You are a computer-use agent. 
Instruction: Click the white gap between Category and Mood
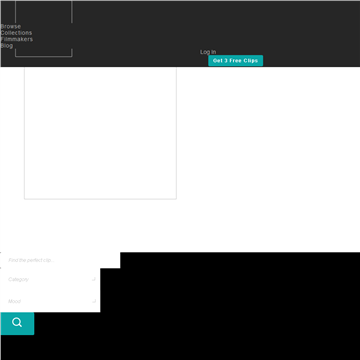pos(50,290)
